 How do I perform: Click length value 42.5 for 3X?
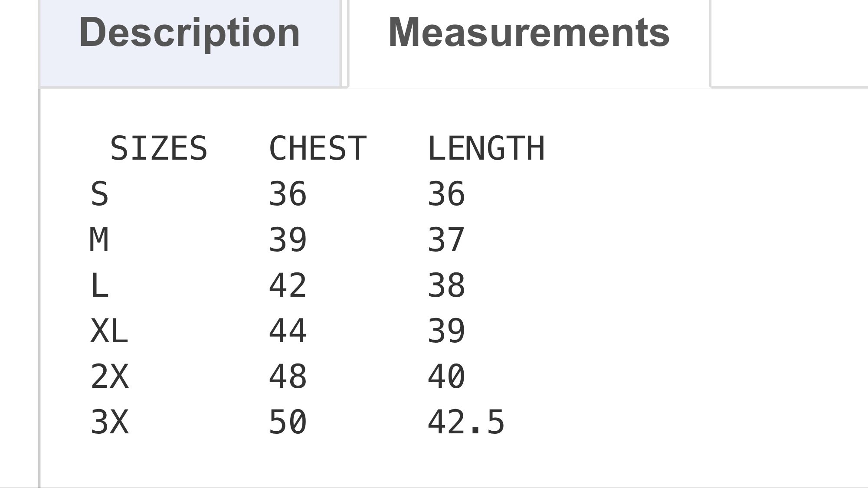pyautogui.click(x=466, y=422)
